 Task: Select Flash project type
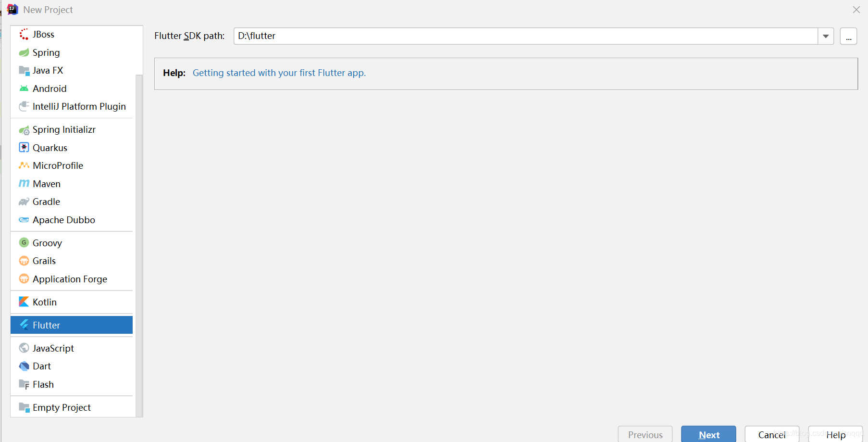[72, 384]
